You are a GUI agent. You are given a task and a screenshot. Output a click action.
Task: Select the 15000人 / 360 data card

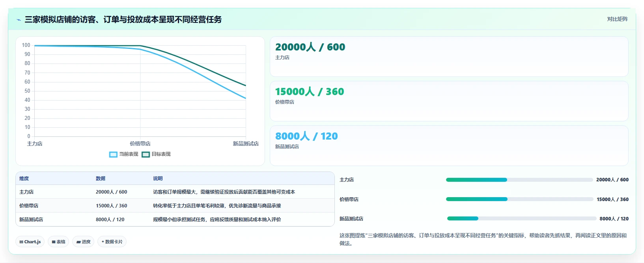click(449, 101)
